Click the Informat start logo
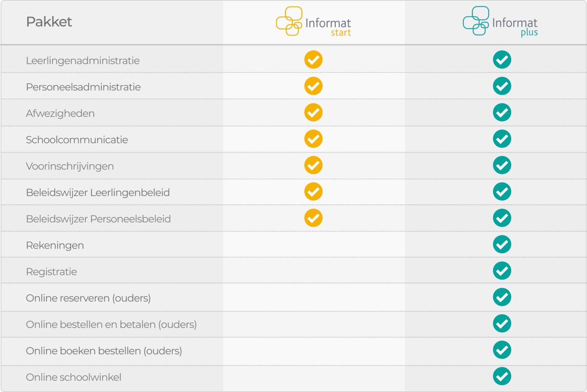 (313, 22)
